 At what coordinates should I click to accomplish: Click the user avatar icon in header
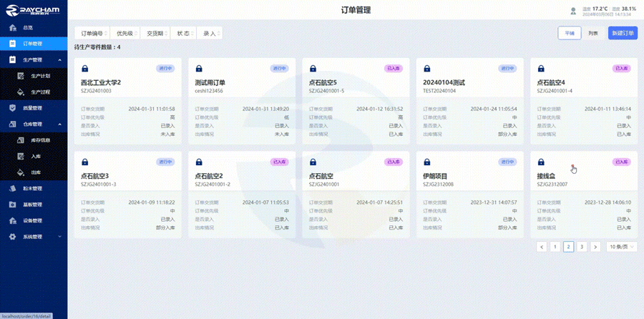coord(572,11)
